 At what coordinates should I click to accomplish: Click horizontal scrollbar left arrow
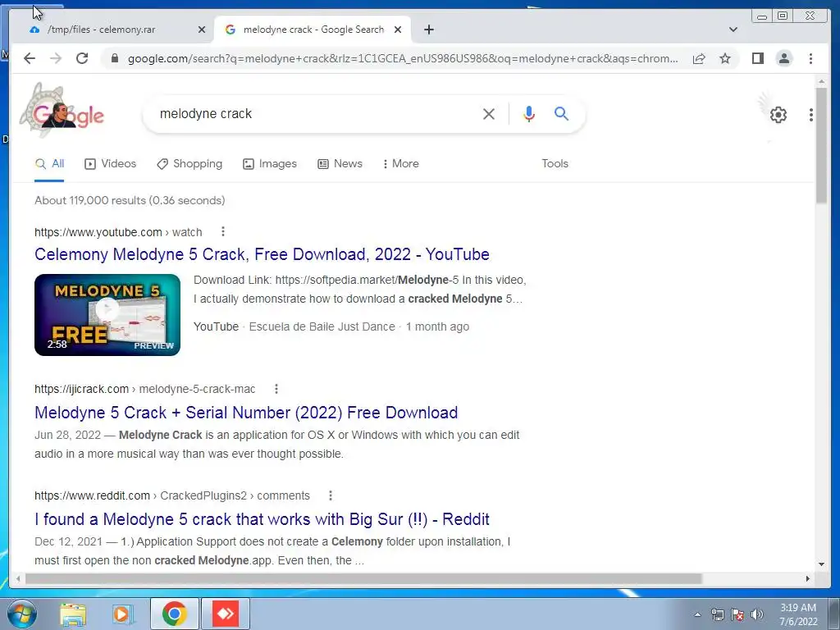[x=18, y=578]
